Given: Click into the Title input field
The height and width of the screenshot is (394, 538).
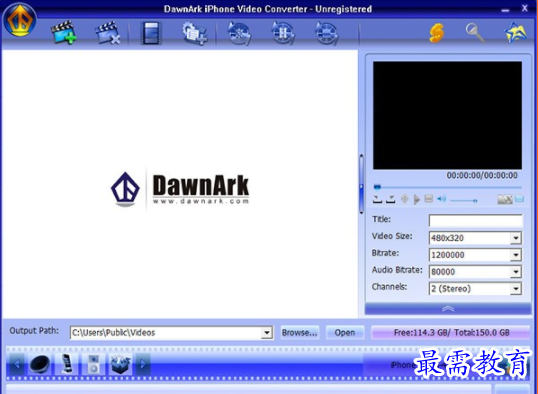Looking at the screenshot, I should click(x=476, y=220).
